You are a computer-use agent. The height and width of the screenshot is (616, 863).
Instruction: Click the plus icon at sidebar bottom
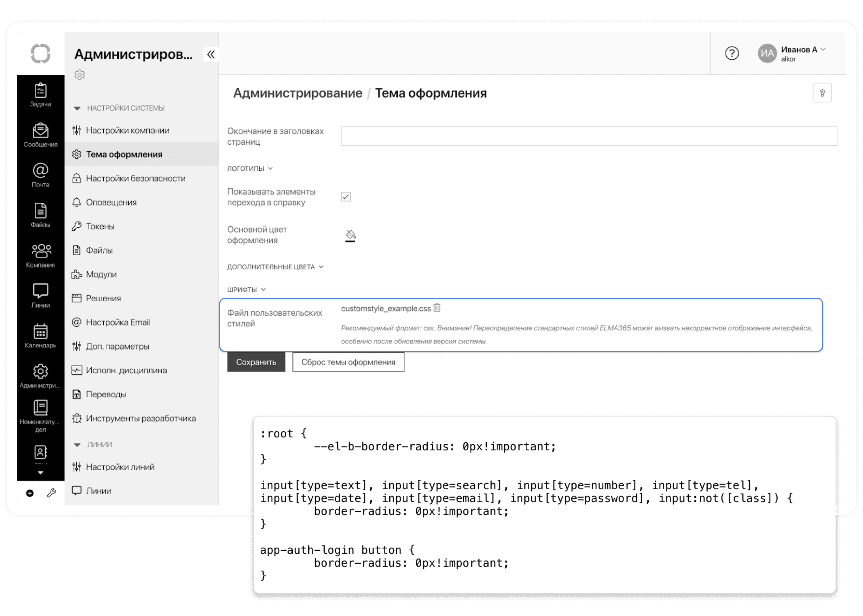30,493
